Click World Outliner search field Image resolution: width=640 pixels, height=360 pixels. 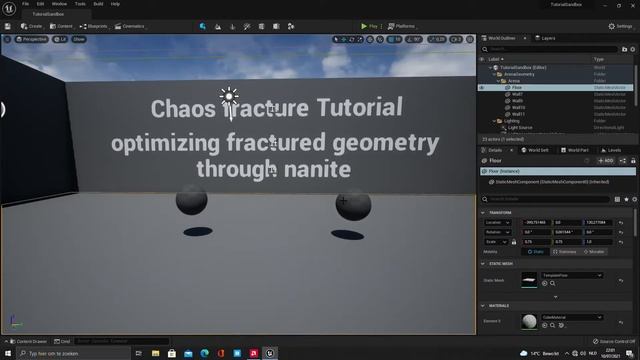click(550, 49)
